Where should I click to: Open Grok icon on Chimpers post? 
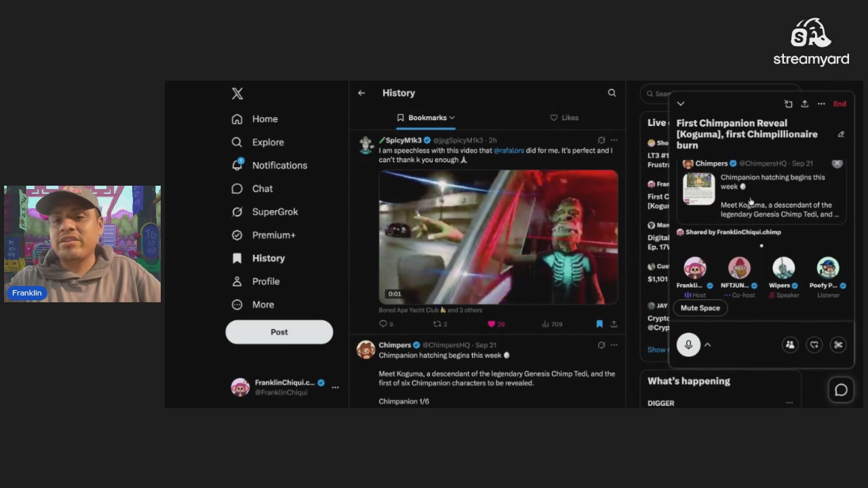[x=601, y=345]
